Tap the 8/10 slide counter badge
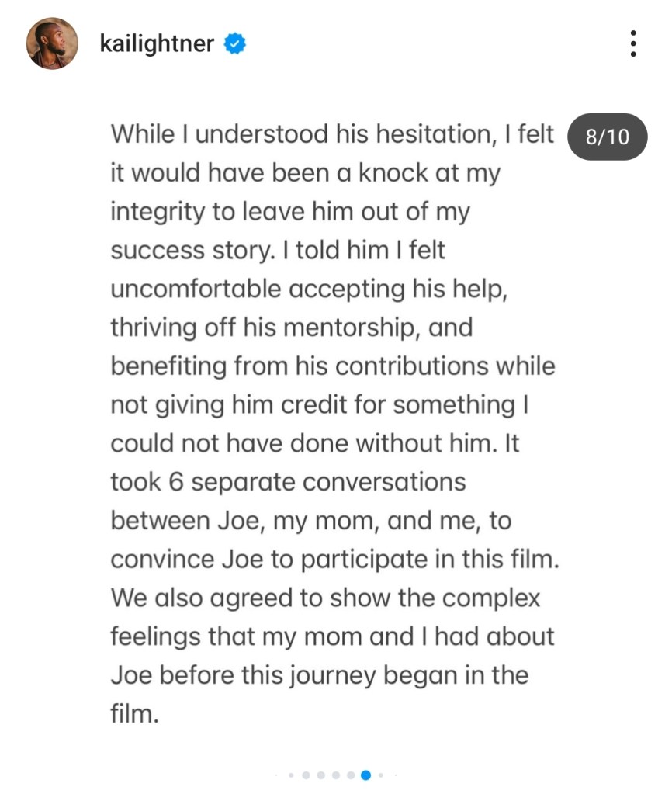This screenshot has width=672, height=794. [x=608, y=137]
